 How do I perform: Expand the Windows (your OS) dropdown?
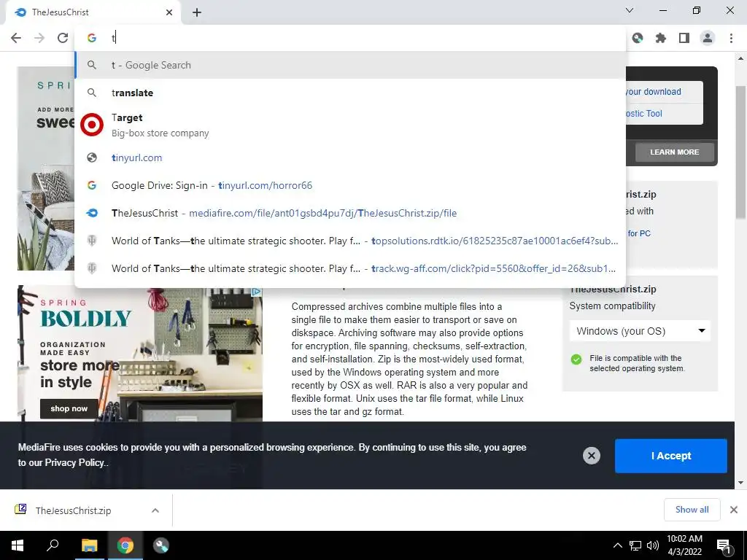[x=640, y=331]
